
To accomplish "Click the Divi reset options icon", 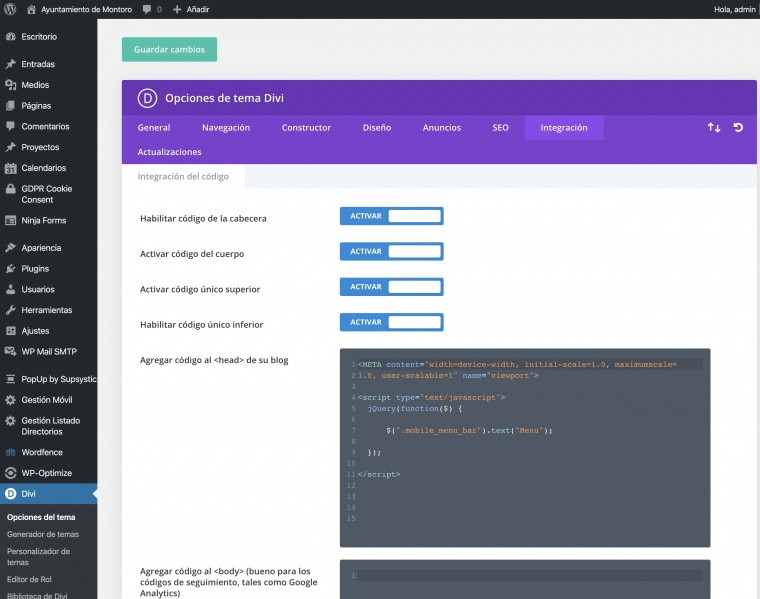I will coord(738,128).
